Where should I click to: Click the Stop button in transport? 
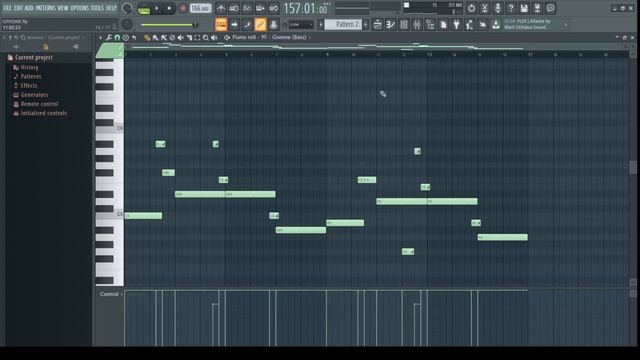(x=169, y=9)
